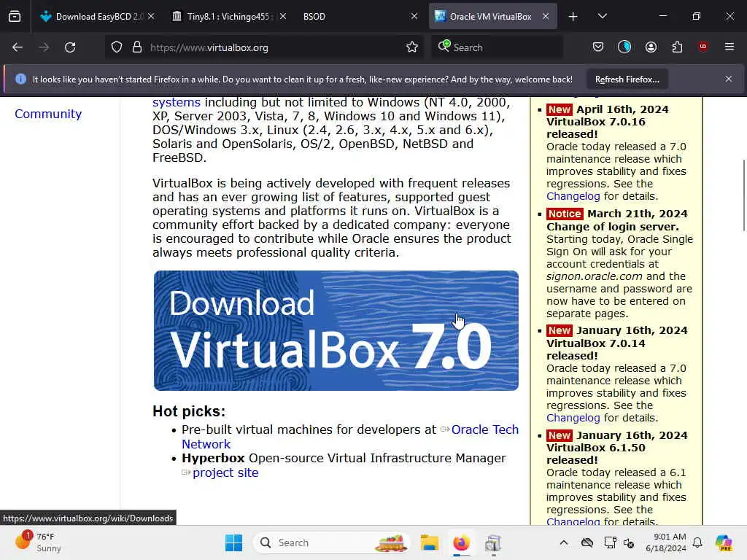Open Firefox View tab overview icon

(x=15, y=17)
